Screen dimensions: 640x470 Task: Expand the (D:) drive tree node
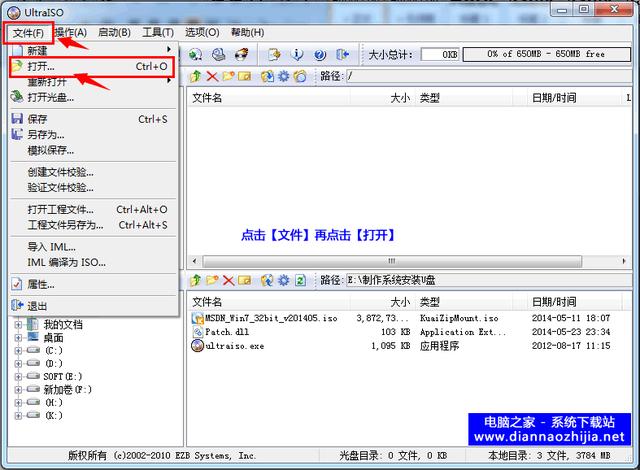(x=18, y=364)
